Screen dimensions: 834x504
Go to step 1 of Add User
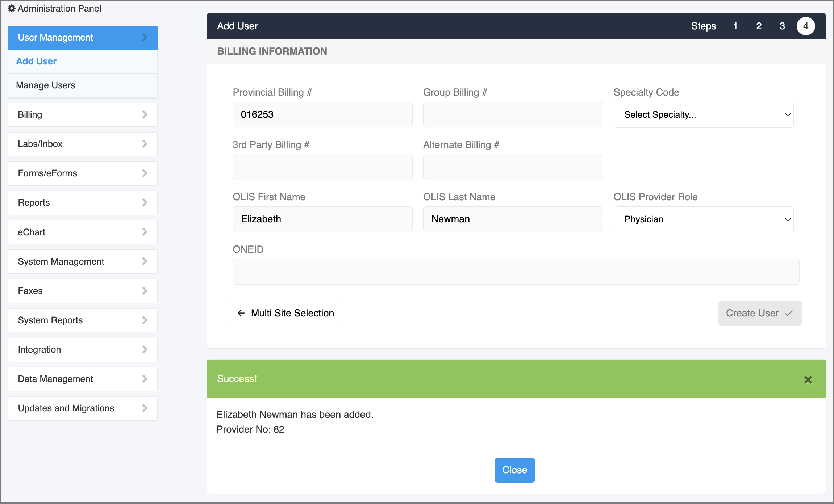click(x=735, y=26)
